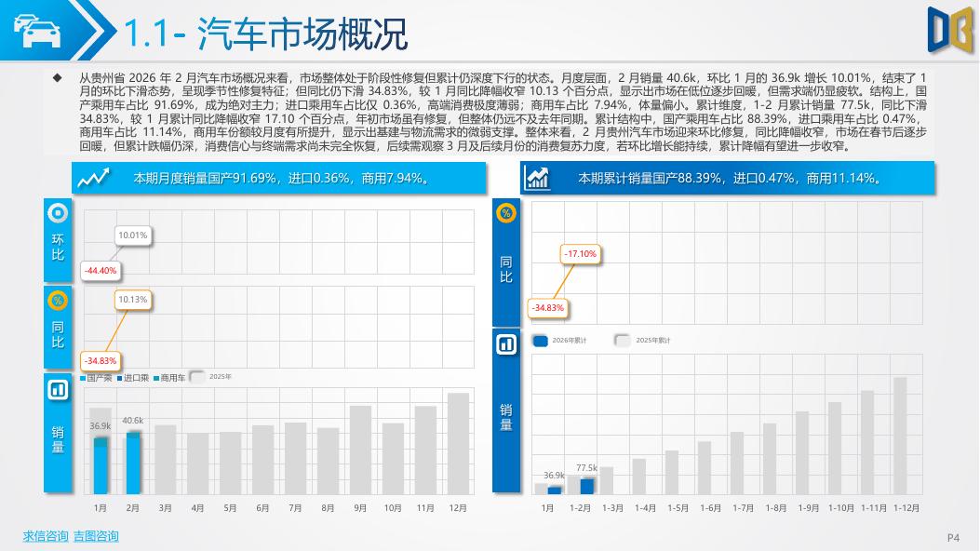Click the diamond bullet before the summary paragraph
The width and height of the screenshot is (980, 551).
coord(58,78)
